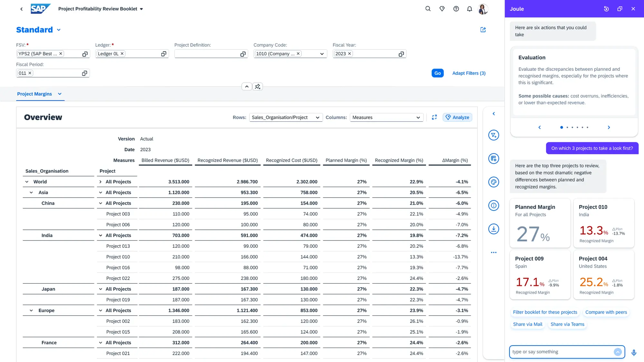Image resolution: width=644 pixels, height=362 pixels.
Task: Remove the Ledger 0L filter token
Action: [122, 54]
